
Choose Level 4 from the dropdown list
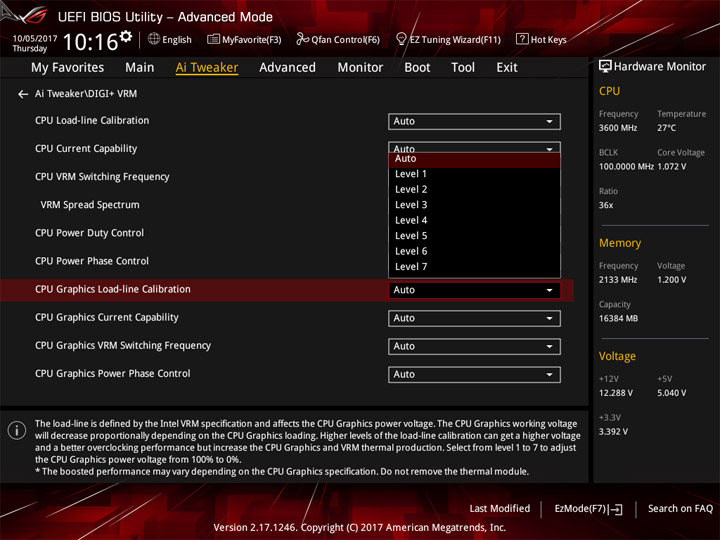[474, 220]
